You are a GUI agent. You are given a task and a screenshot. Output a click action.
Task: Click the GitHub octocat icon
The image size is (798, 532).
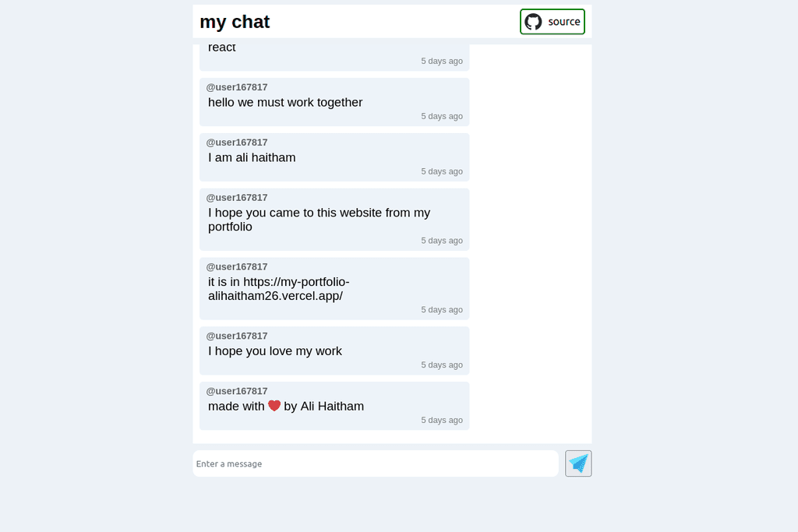(533, 22)
